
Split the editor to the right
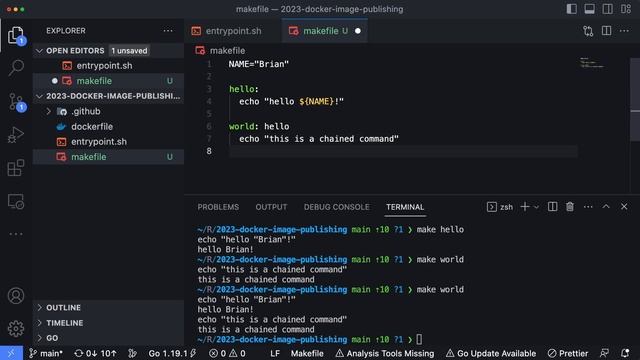pos(607,31)
